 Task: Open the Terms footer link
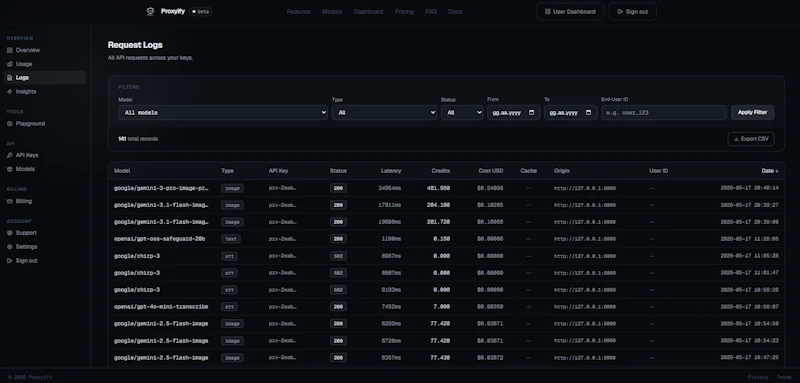point(784,377)
